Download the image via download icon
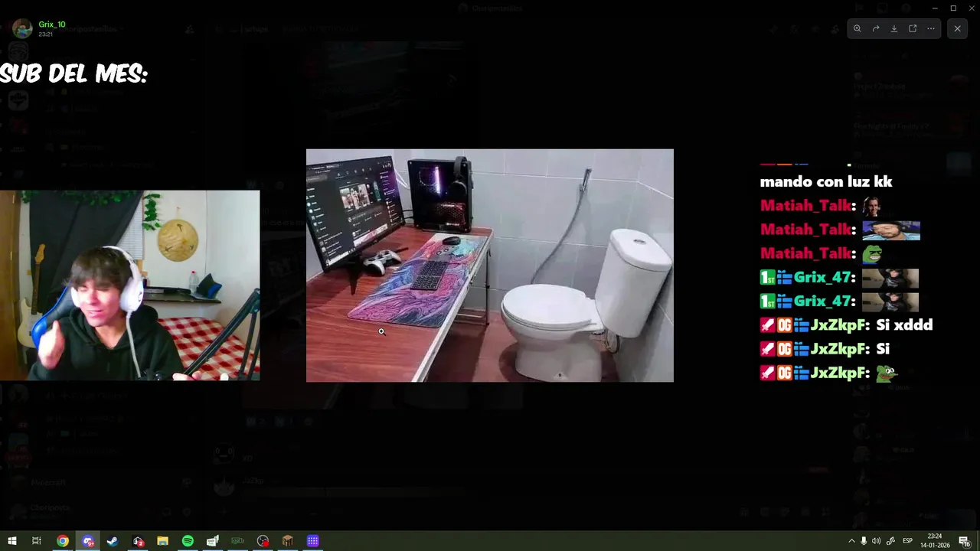The height and width of the screenshot is (551, 980). point(893,28)
